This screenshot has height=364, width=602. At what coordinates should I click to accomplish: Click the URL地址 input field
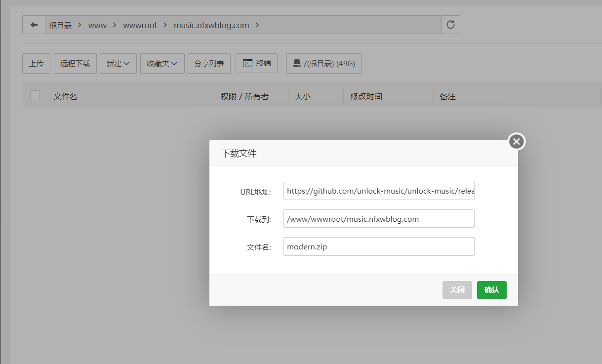pyautogui.click(x=379, y=191)
